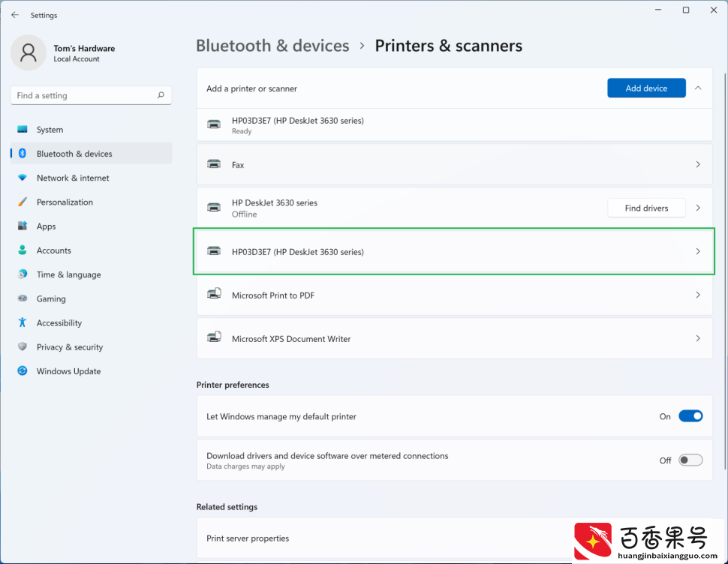728x564 pixels.
Task: Click the Network & internet wifi icon
Action: [x=23, y=178]
